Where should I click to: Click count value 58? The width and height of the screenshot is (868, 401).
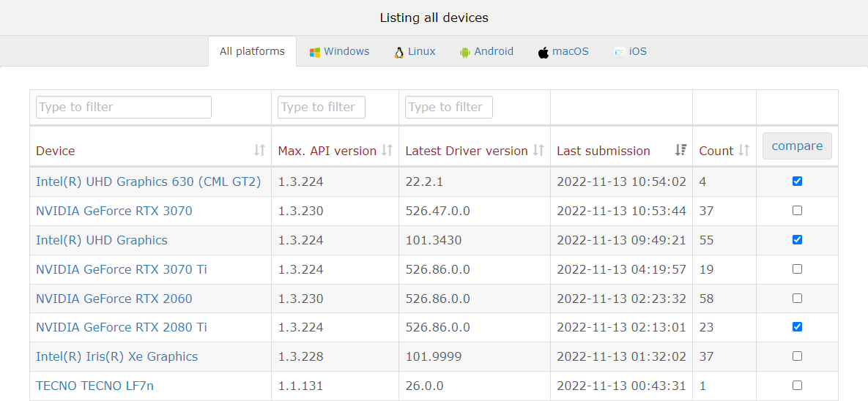pyautogui.click(x=706, y=299)
